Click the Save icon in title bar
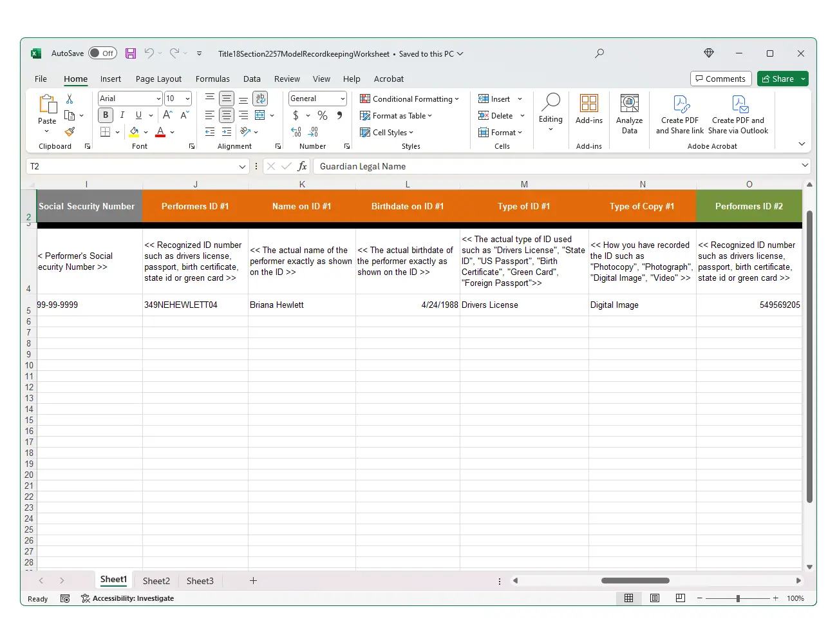Image resolution: width=837 pixels, height=644 pixels. 131,53
